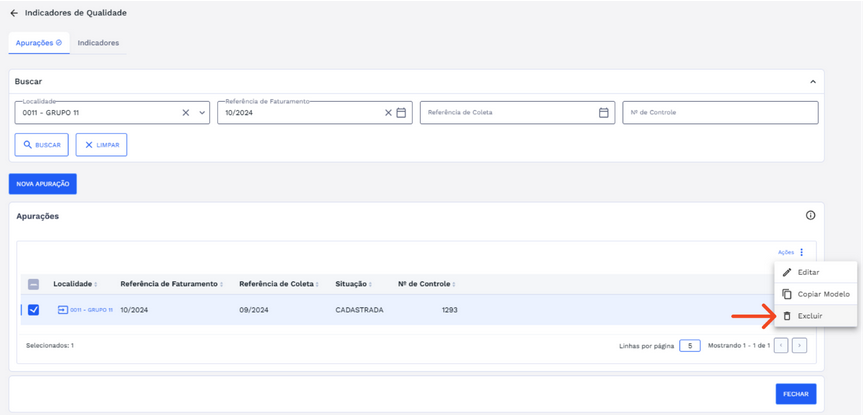Choose Excluir from the actions menu
Viewport: 868px width, 415px height.
click(x=809, y=316)
